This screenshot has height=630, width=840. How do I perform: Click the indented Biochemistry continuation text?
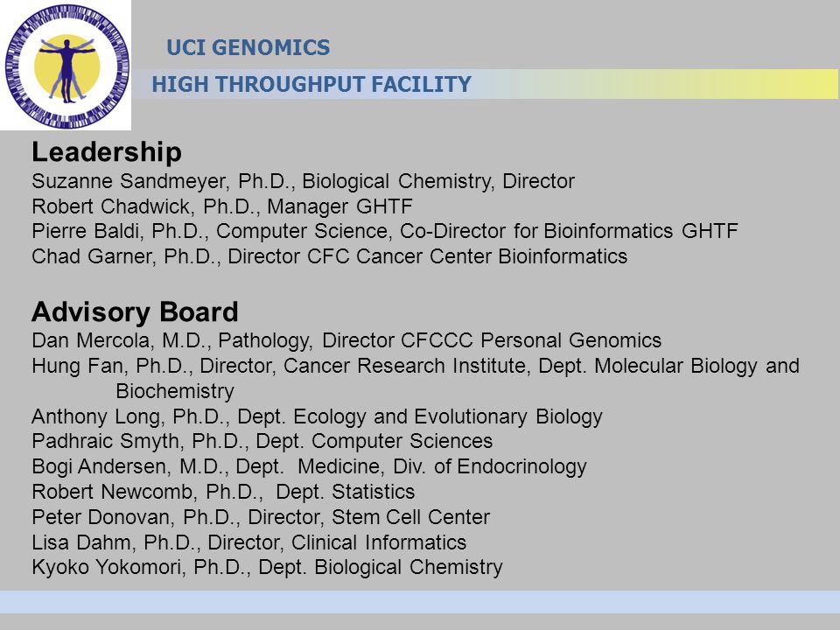[x=175, y=392]
